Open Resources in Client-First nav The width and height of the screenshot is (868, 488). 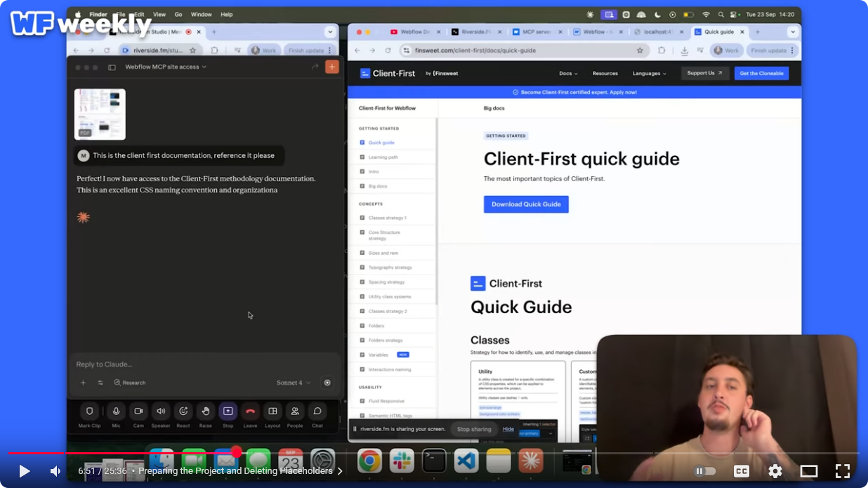point(605,73)
